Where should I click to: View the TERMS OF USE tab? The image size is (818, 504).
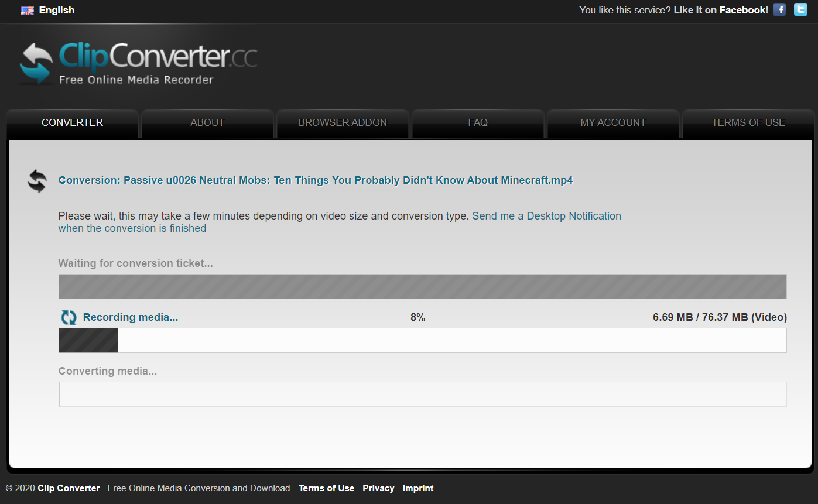pyautogui.click(x=748, y=123)
